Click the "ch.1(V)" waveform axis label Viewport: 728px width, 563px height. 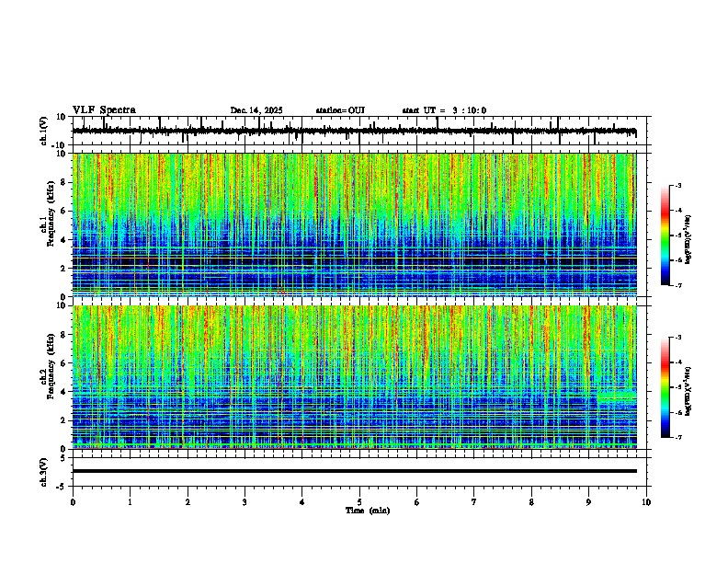[x=44, y=131]
